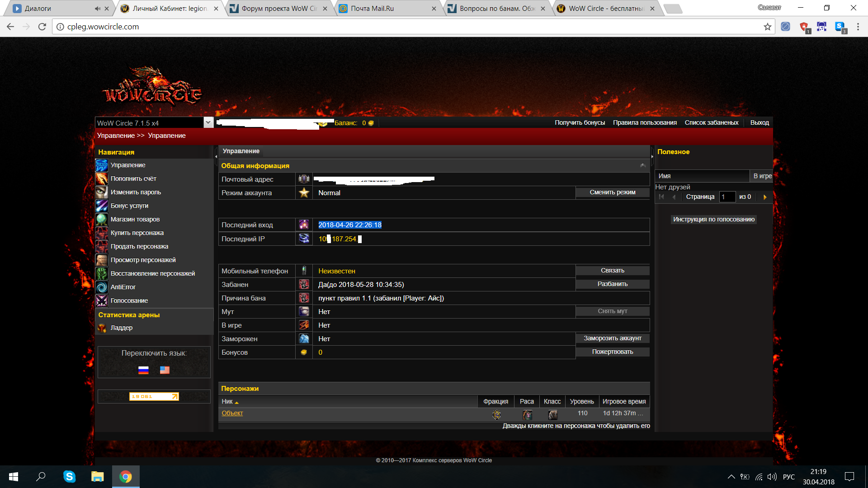Viewport: 868px width, 488px height.
Task: Open character link Объект
Action: pyautogui.click(x=232, y=413)
